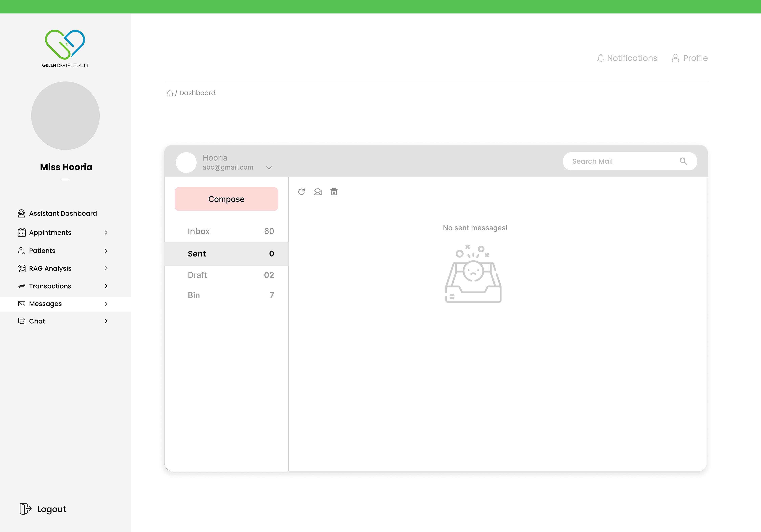Expand the Patients submenu arrow
The image size is (761, 532).
(106, 251)
